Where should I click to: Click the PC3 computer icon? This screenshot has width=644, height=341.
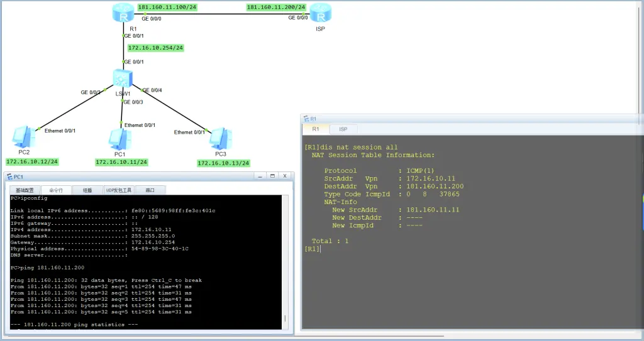point(219,137)
